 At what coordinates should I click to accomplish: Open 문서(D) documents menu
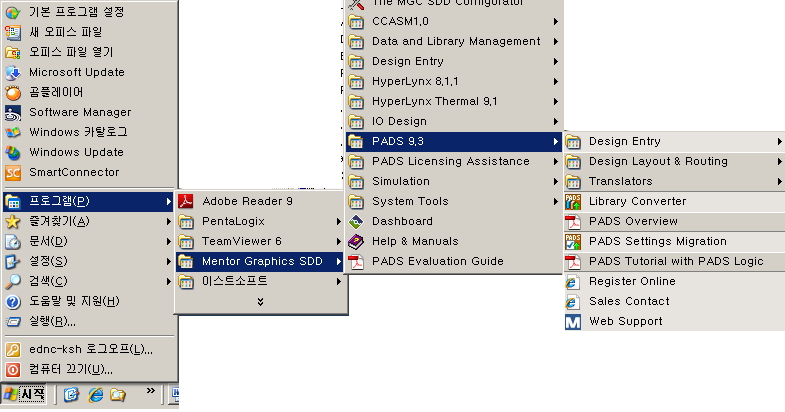click(90, 241)
